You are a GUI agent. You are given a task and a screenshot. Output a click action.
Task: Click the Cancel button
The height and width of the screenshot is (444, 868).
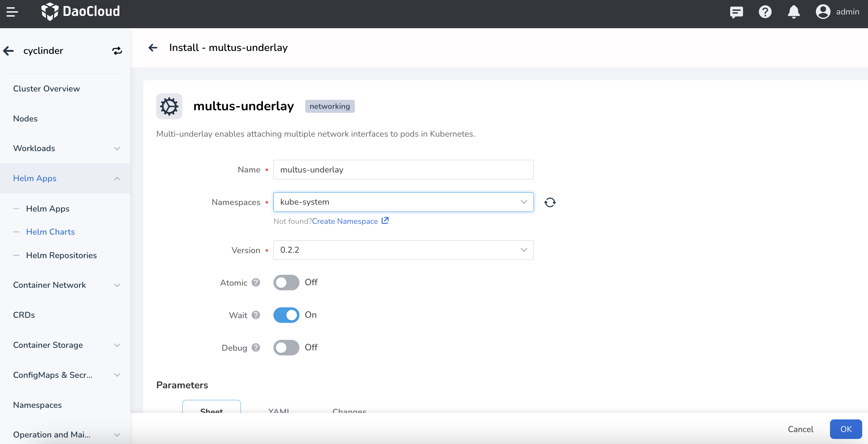click(x=800, y=429)
